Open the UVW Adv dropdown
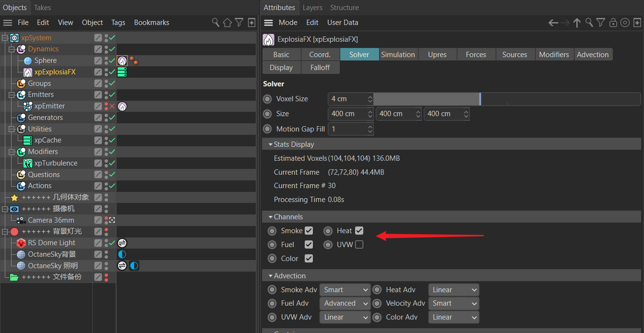The width and height of the screenshot is (644, 333). click(345, 317)
